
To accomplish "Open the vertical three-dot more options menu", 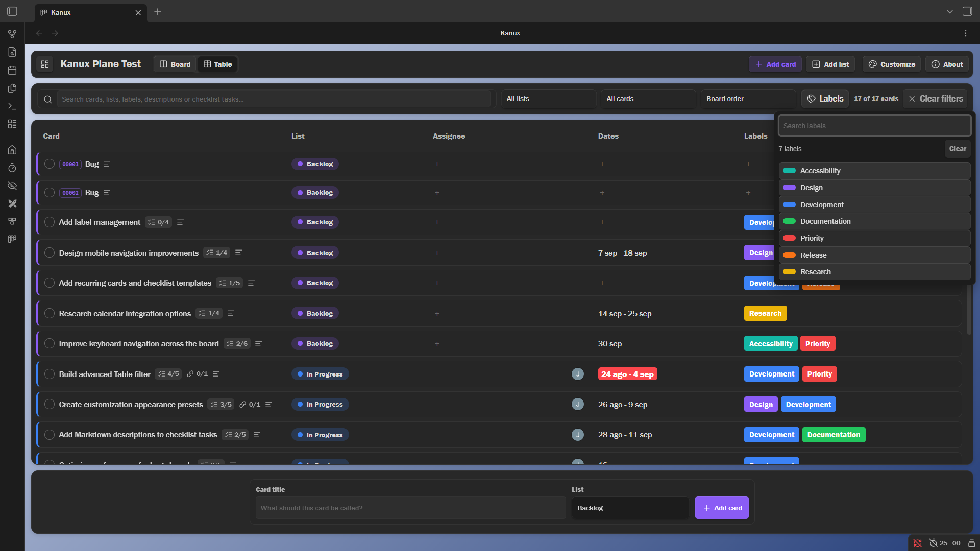I will point(965,33).
